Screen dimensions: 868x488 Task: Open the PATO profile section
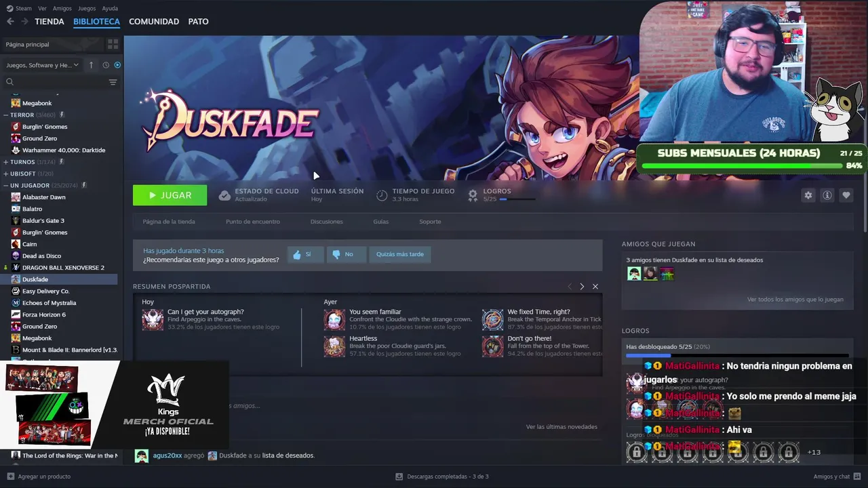[198, 22]
